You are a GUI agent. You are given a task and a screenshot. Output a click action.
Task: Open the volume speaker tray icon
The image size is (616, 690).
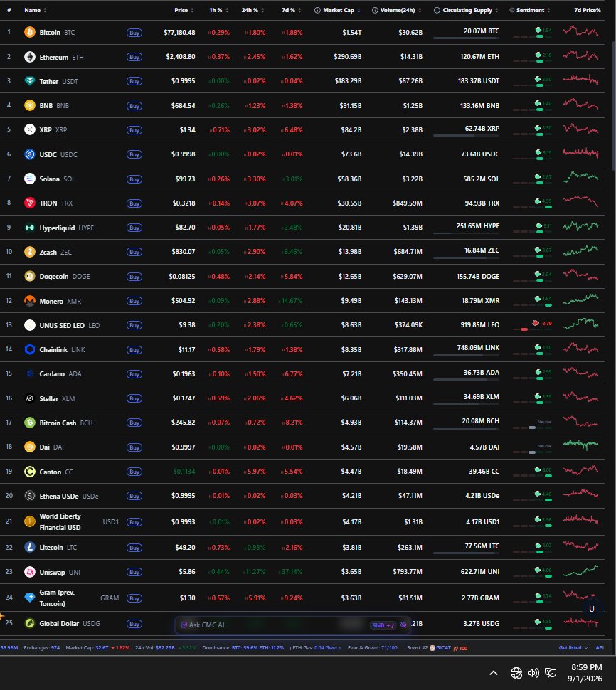[533, 673]
